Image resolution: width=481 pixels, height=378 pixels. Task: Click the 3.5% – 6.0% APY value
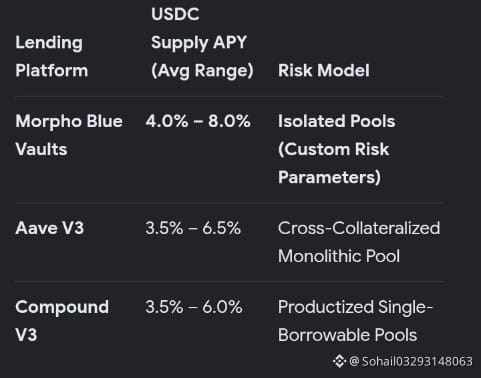coord(194,307)
